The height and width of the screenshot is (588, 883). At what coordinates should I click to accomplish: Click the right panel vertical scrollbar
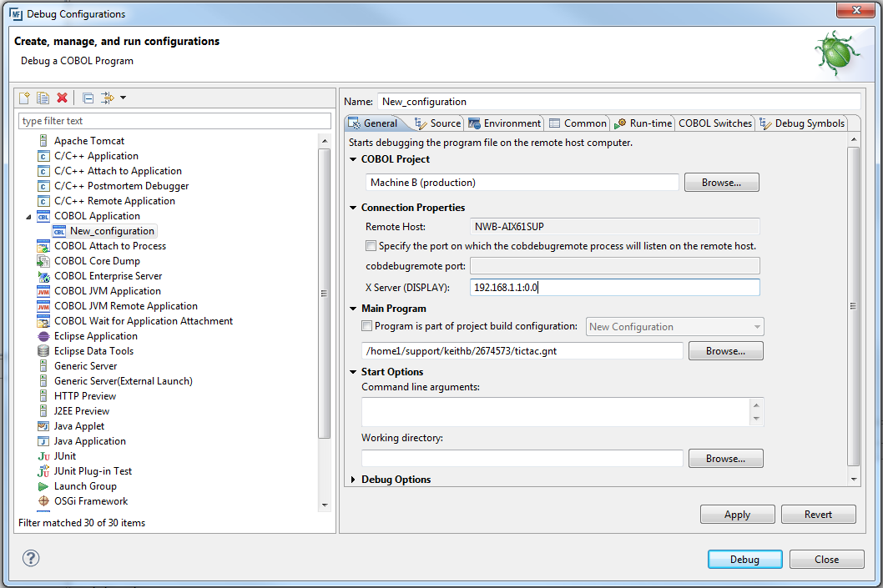click(853, 307)
